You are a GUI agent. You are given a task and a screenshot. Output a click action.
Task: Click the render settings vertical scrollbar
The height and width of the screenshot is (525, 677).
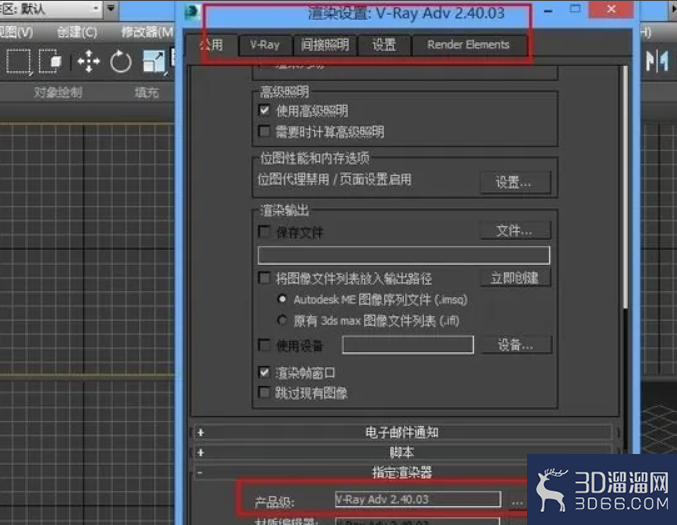click(626, 188)
